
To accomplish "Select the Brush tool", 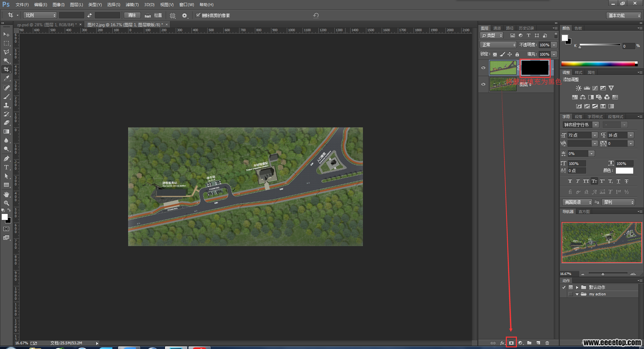I will coord(6,97).
